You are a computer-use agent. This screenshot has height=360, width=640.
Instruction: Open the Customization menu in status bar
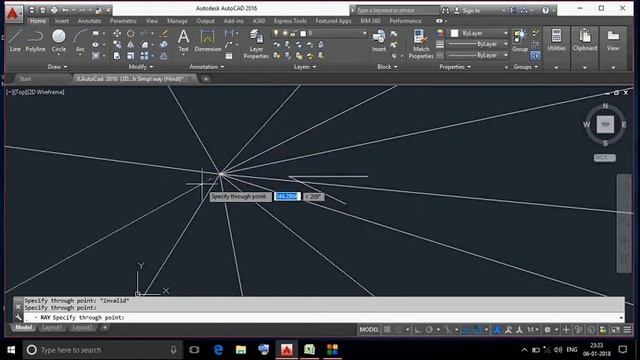click(627, 329)
